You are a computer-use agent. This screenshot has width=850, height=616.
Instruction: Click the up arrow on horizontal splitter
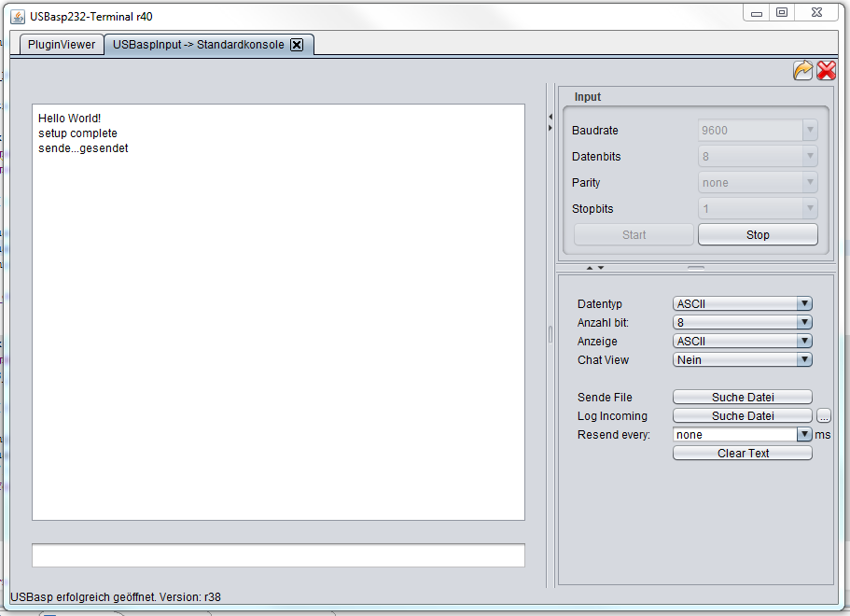coord(590,268)
